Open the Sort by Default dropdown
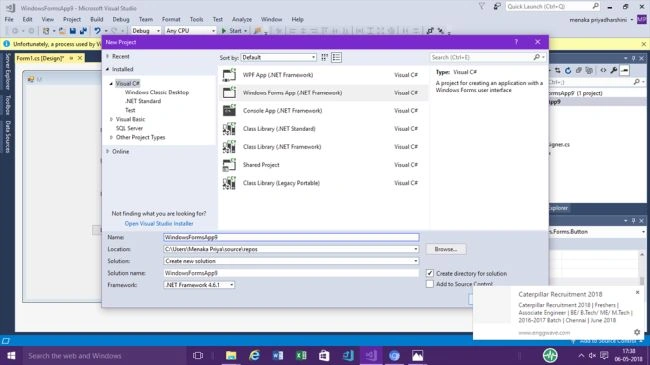The image size is (650, 365). [x=279, y=57]
